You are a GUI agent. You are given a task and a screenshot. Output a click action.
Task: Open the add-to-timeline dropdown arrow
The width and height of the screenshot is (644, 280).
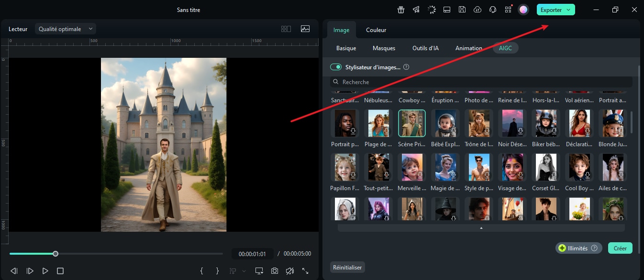coord(244,271)
